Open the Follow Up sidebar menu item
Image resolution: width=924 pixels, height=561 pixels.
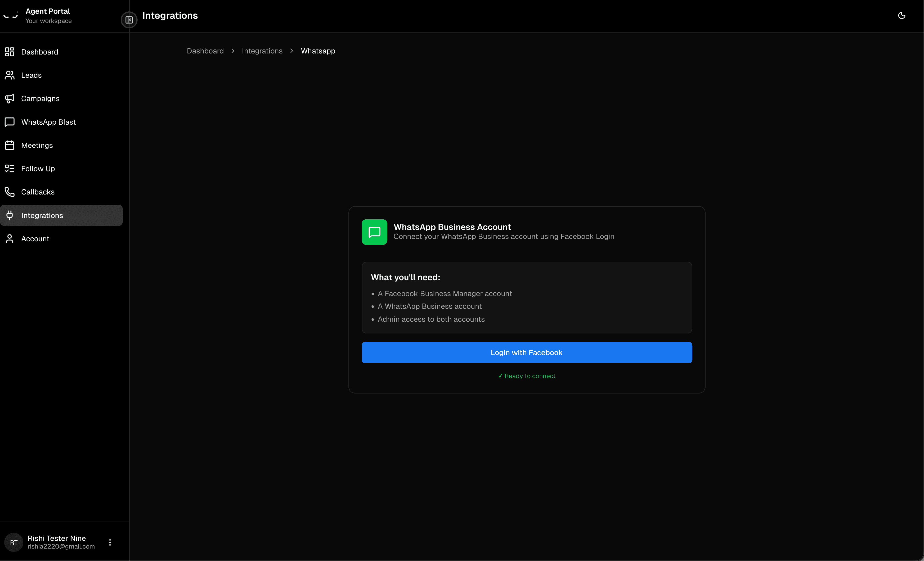[x=61, y=169]
